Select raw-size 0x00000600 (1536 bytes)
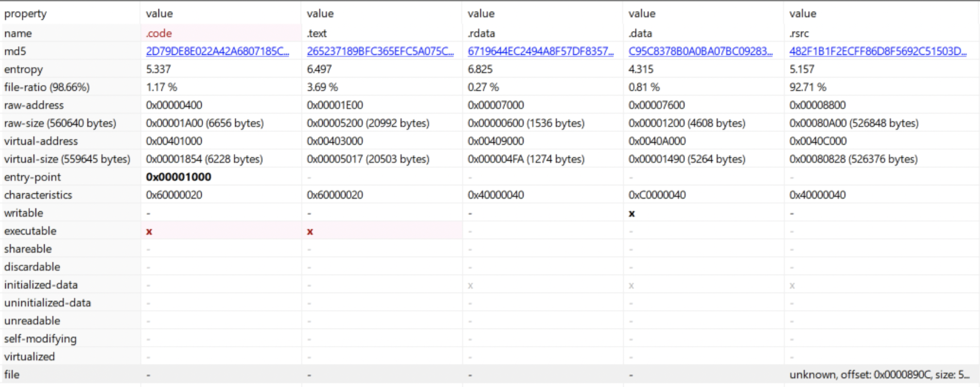 (526, 123)
